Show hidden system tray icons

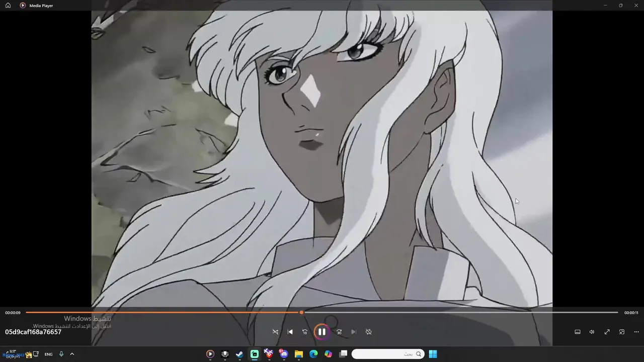(x=72, y=354)
